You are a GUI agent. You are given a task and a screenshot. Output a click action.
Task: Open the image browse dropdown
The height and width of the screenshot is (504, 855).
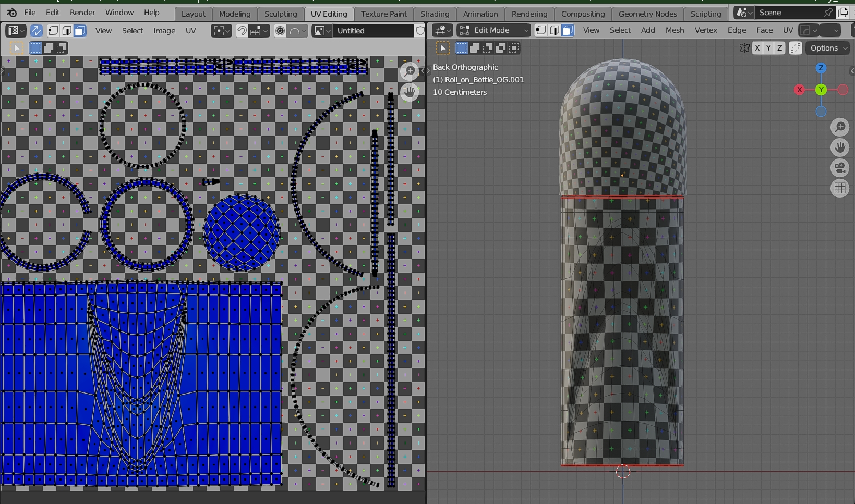tap(322, 31)
